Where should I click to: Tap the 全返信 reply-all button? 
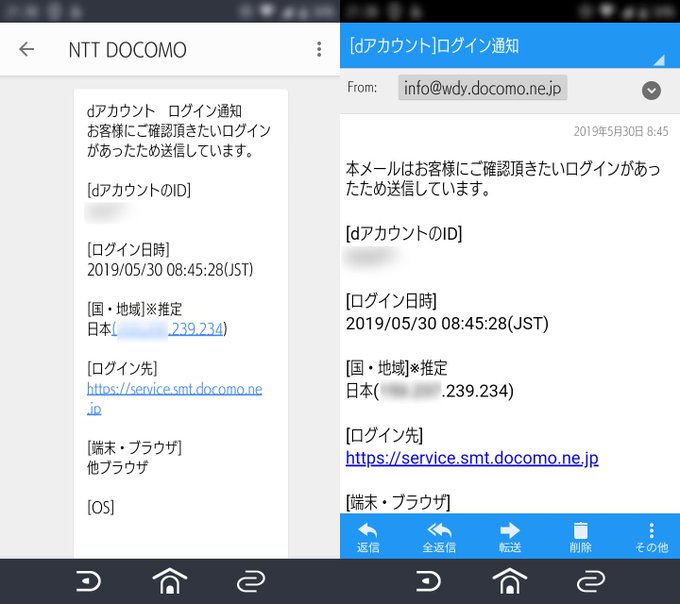[439, 538]
